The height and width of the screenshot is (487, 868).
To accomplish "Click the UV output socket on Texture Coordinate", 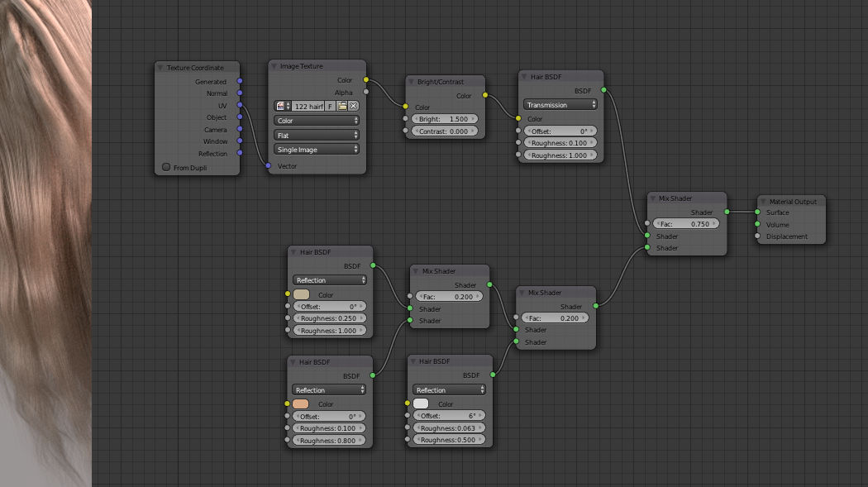I will tap(240, 105).
